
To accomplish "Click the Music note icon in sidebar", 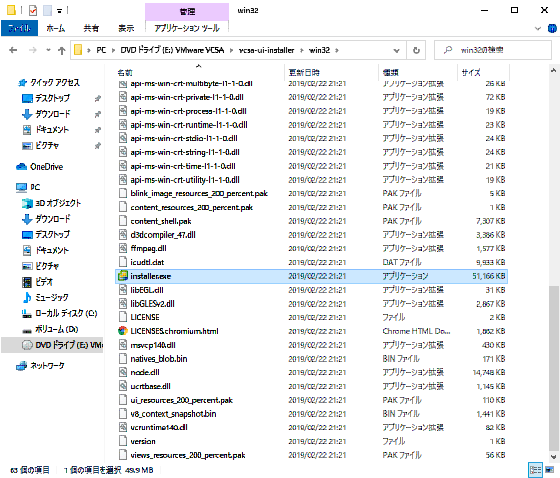I will coord(27,297).
